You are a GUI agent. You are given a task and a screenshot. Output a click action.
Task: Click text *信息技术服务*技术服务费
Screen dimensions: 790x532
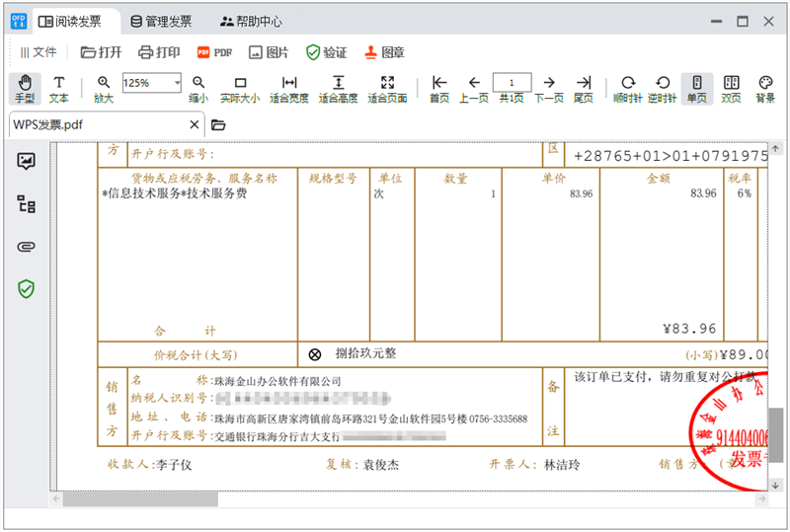pyautogui.click(x=175, y=193)
